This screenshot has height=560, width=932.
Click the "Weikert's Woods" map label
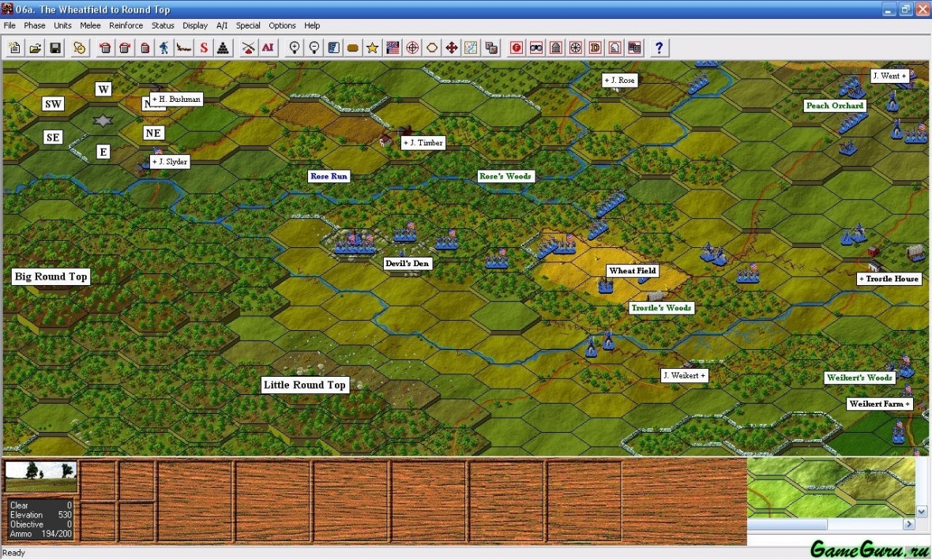(859, 378)
